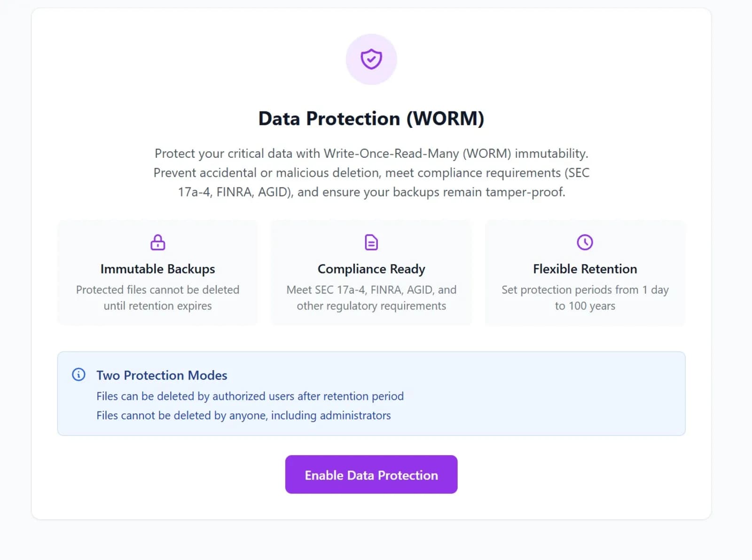
Task: Select the padlock icon above Immutable Backups
Action: [157, 242]
